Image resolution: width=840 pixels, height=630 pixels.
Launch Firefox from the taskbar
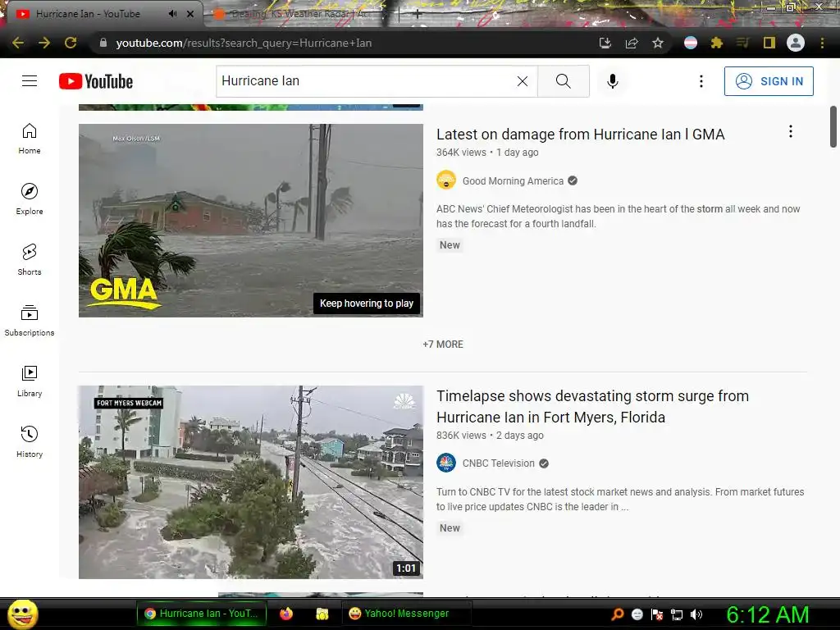click(x=286, y=614)
